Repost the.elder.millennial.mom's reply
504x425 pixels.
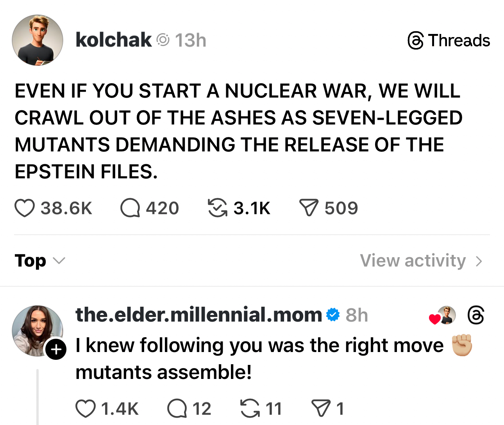(x=250, y=409)
